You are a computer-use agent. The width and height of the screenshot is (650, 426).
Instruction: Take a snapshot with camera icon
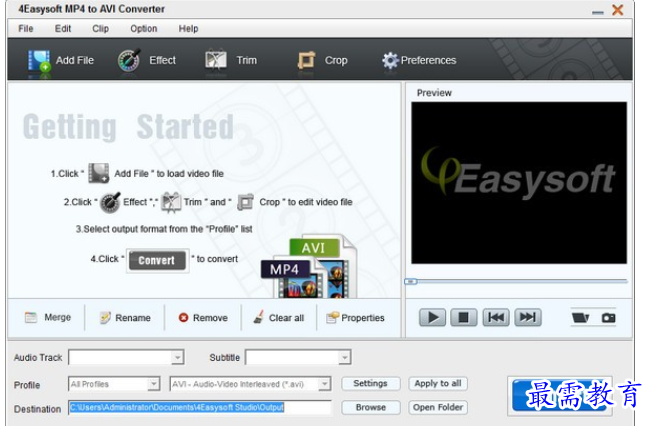click(x=608, y=318)
